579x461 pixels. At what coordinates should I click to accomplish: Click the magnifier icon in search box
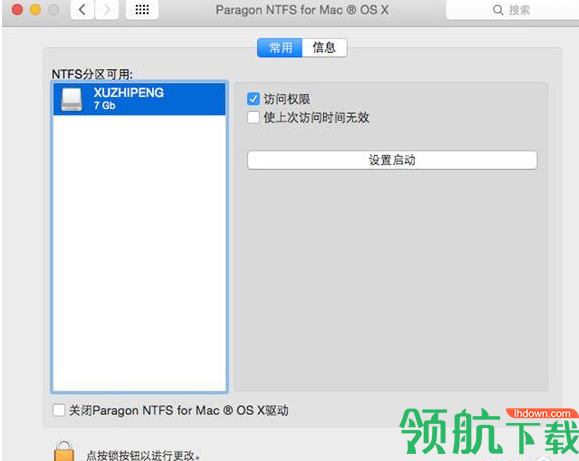498,10
